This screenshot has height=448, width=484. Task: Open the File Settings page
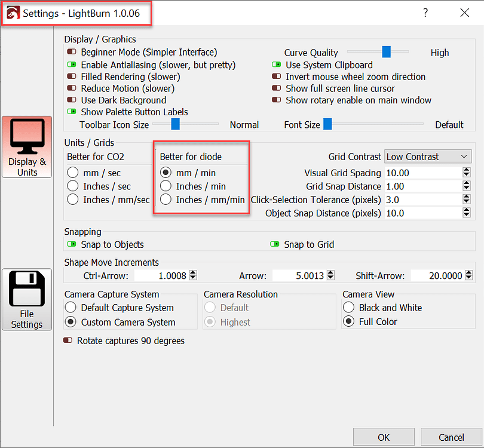tap(27, 299)
